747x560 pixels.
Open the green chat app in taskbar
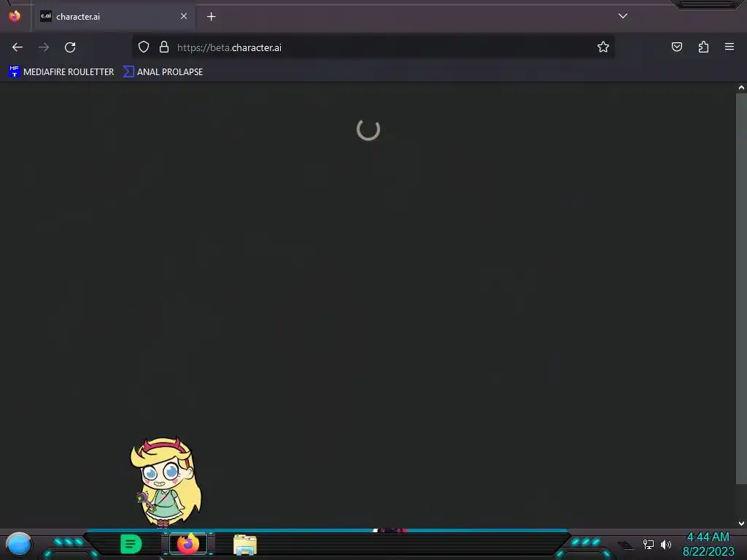[131, 544]
